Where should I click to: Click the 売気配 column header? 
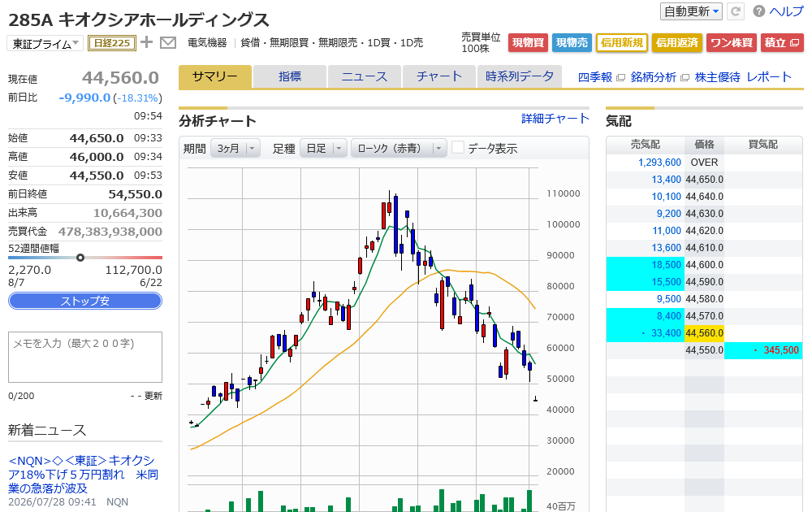pyautogui.click(x=646, y=145)
